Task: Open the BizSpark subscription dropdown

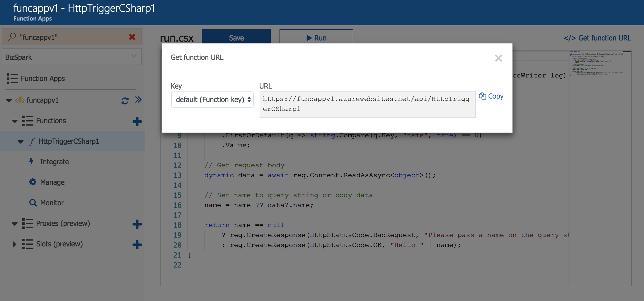Action: 72,57
